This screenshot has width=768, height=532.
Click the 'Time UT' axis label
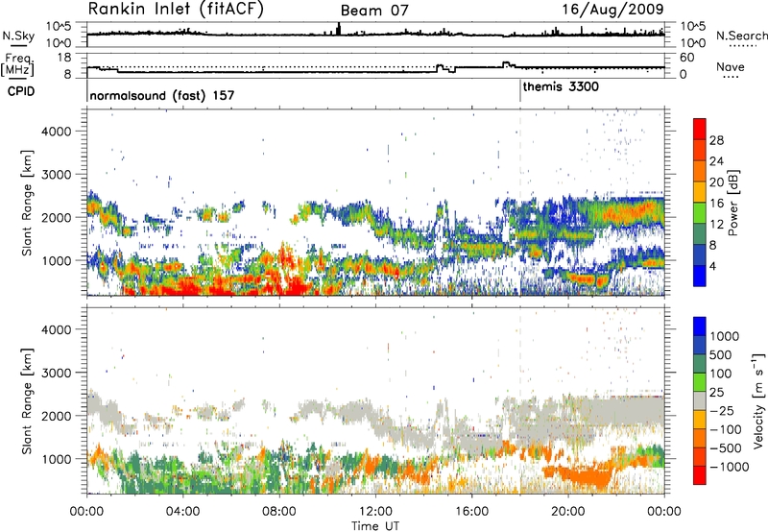tap(375, 526)
